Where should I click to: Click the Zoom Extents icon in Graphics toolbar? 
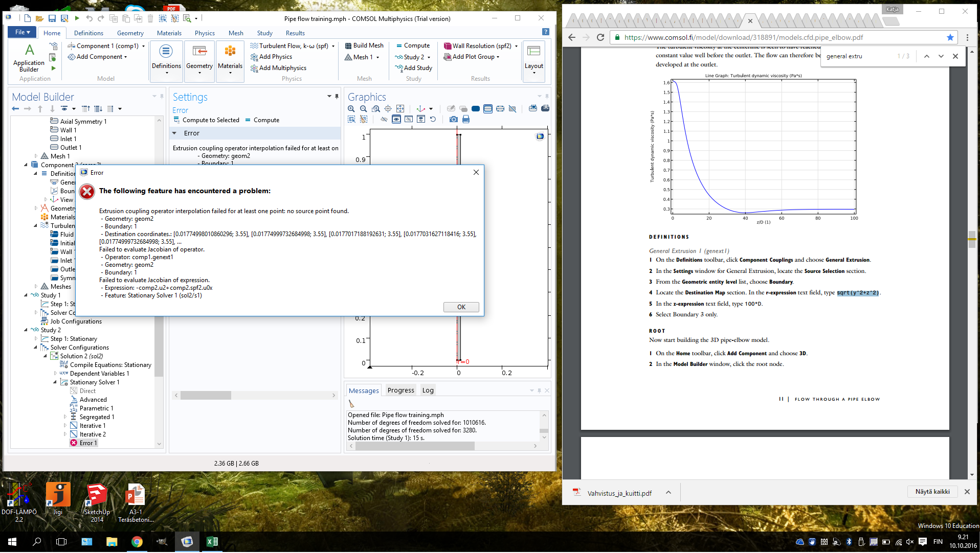coord(400,109)
